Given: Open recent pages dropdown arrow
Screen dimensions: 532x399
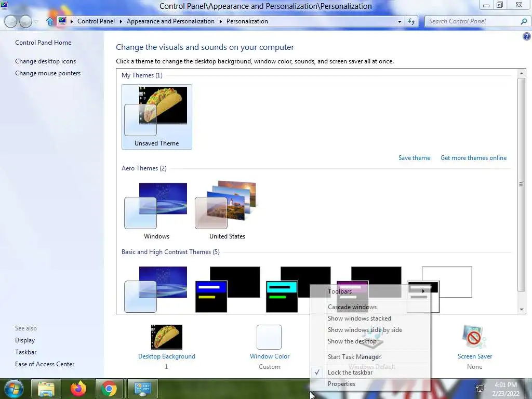Looking at the screenshot, I should click(36, 21).
